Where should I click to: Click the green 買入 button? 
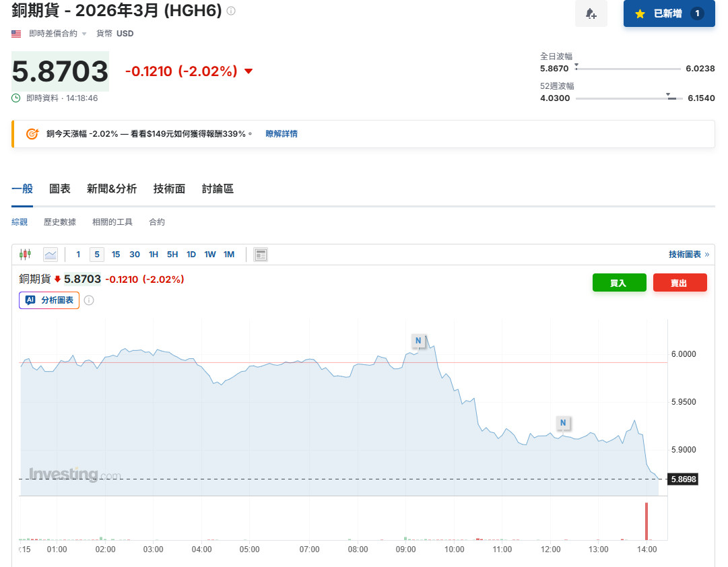pos(619,283)
